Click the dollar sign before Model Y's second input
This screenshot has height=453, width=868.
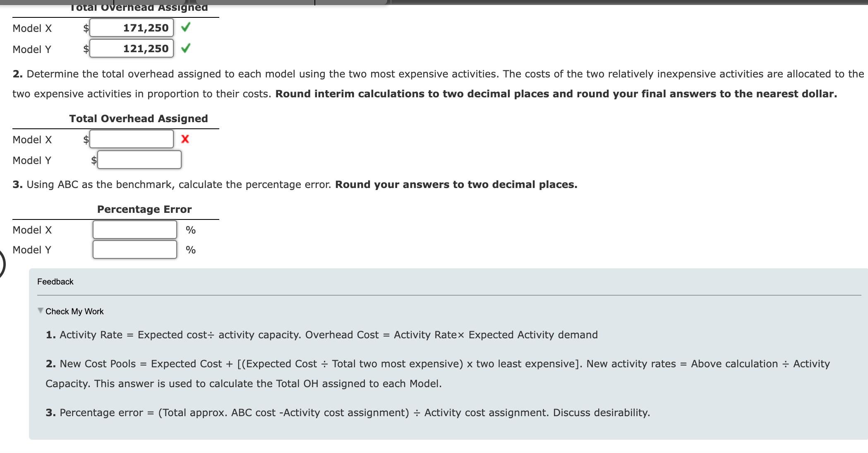click(x=94, y=160)
